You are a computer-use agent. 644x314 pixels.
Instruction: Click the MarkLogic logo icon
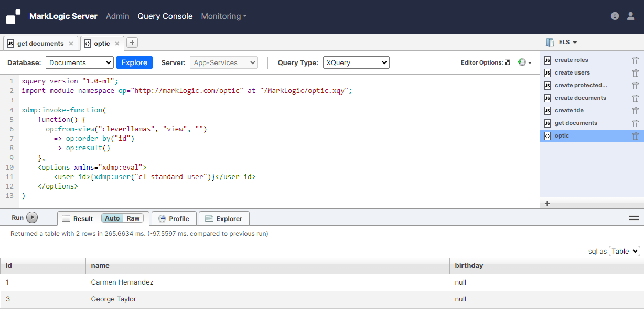[13, 16]
